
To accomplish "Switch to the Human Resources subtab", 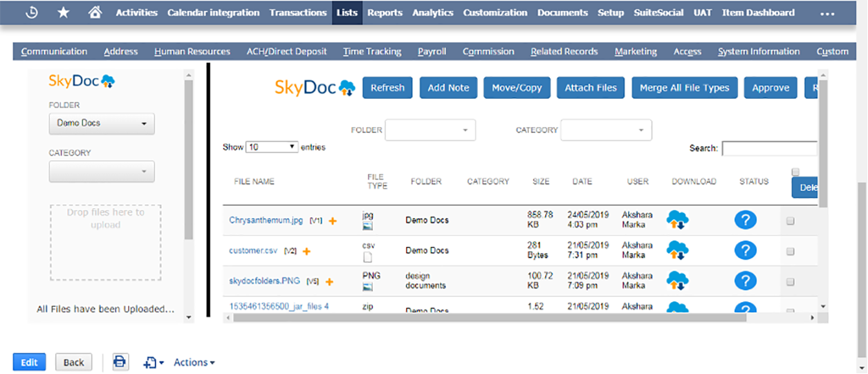I will 192,51.
